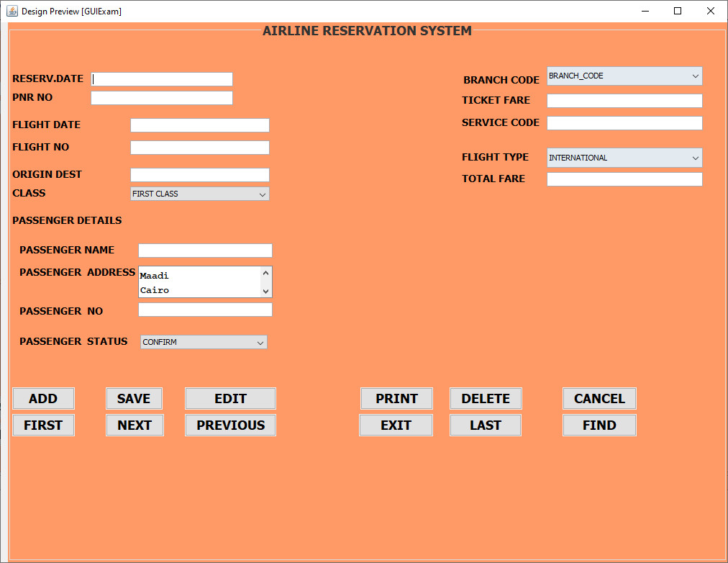Click the 'Cairo' line in address box
The height and width of the screenshot is (563, 728).
pos(155,290)
